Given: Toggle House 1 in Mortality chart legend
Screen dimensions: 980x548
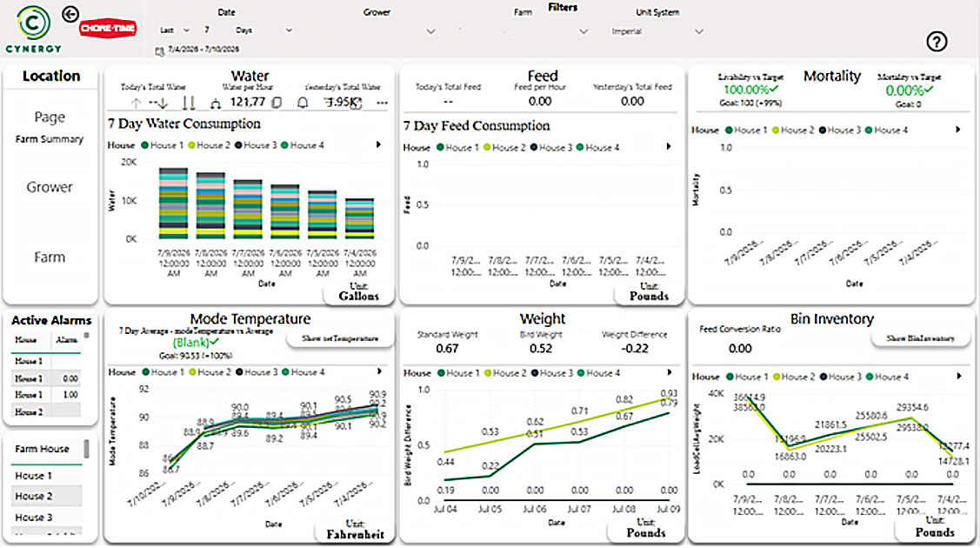Looking at the screenshot, I should (746, 130).
